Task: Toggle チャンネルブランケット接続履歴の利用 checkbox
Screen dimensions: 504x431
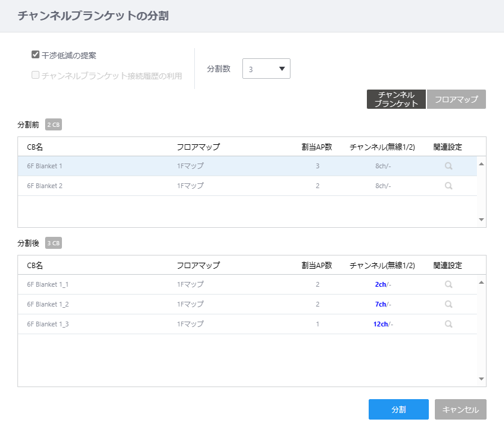Action: (35, 75)
